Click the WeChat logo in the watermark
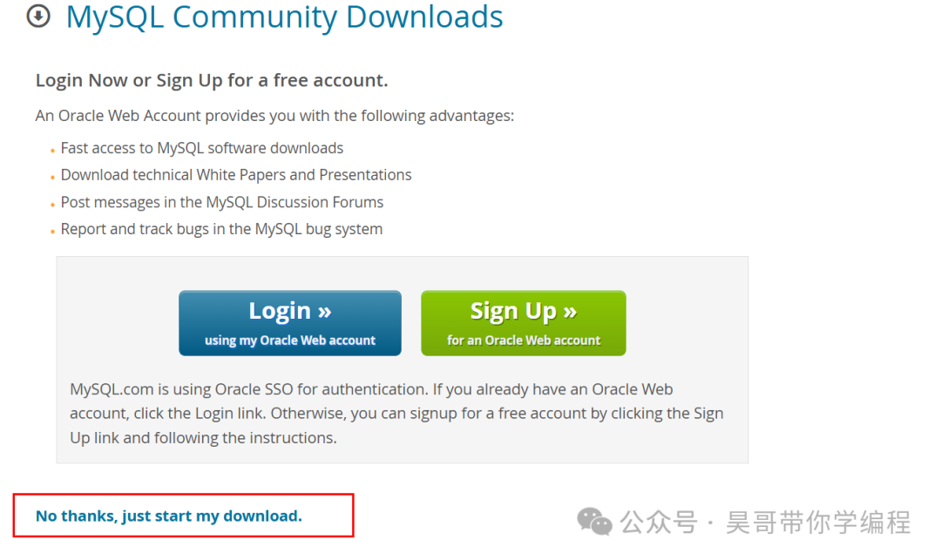 [594, 521]
